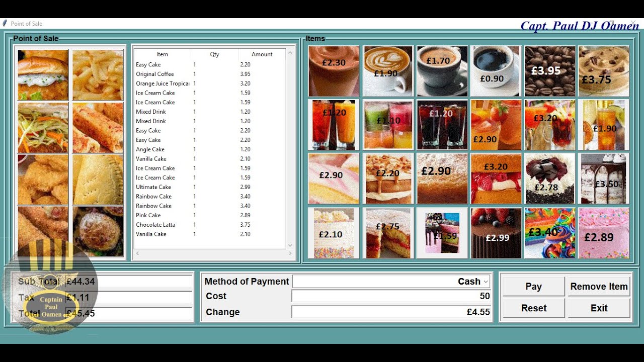Click the order list horizontal scrollbar
Viewport: 644px width, 362px height.
pos(213,253)
